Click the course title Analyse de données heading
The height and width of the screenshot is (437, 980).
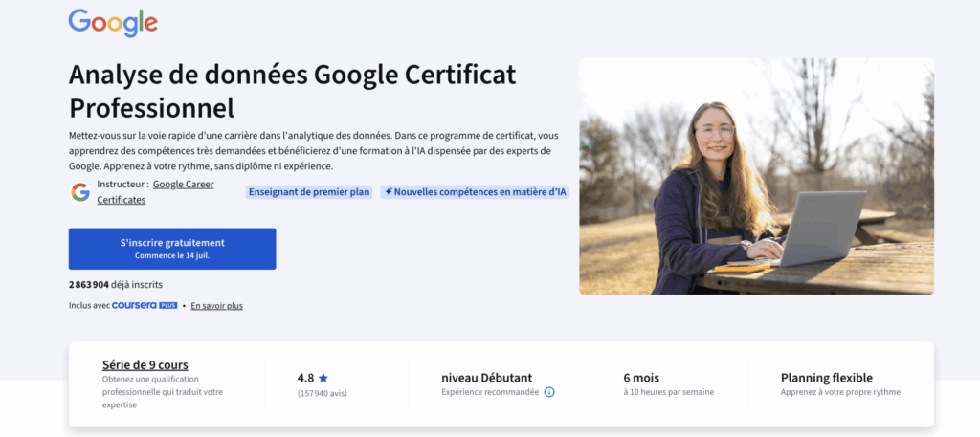(293, 92)
